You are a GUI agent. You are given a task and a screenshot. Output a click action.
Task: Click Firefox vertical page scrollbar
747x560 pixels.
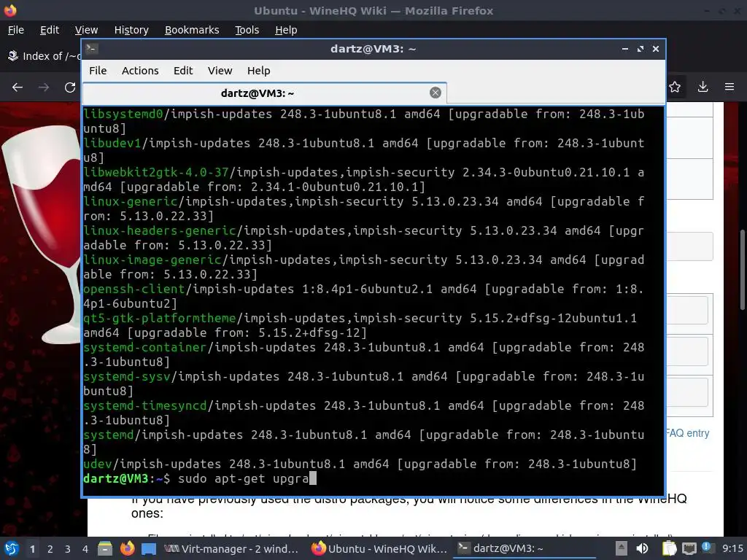(743, 269)
